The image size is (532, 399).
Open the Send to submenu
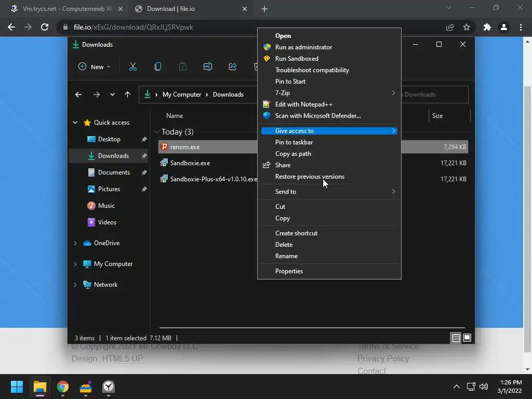point(329,192)
